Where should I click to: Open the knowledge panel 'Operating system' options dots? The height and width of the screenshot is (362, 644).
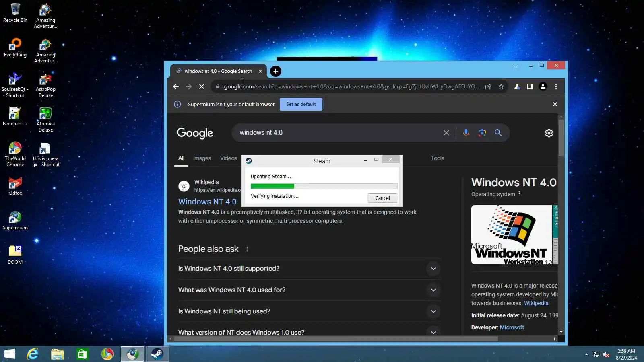pyautogui.click(x=519, y=194)
